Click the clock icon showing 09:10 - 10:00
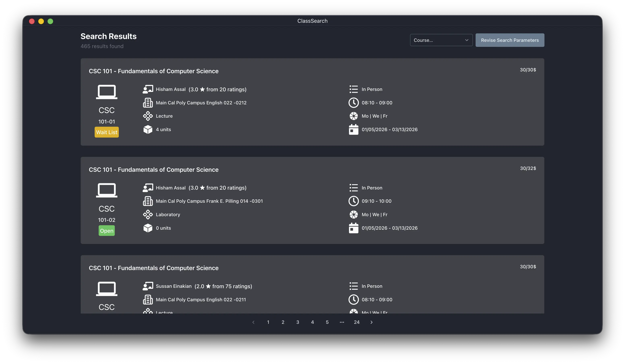This screenshot has width=625, height=364. coord(354,201)
